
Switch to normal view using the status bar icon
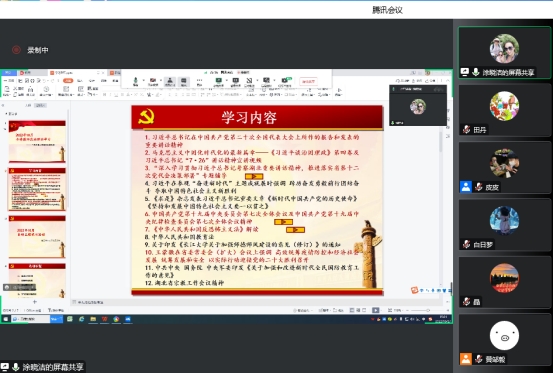(352, 310)
